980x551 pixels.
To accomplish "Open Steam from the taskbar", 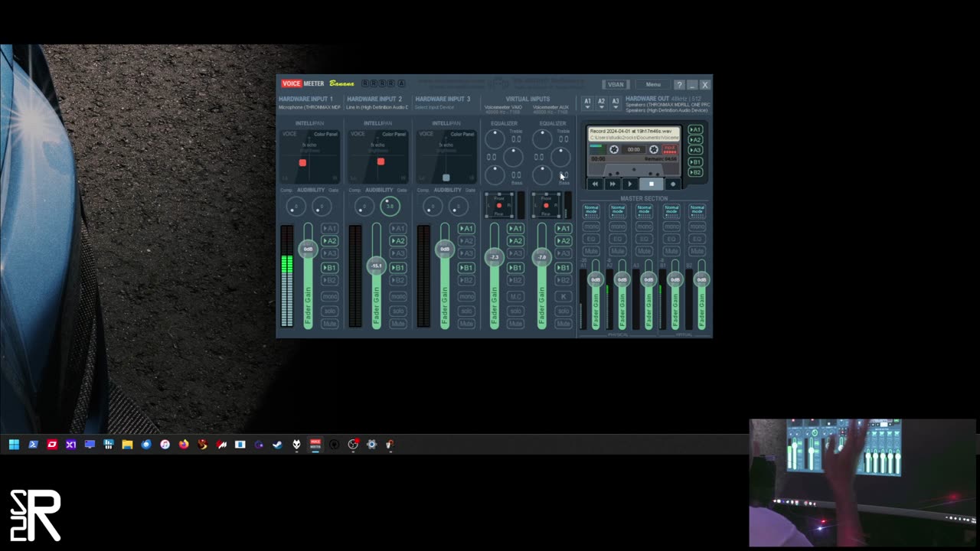I will tap(277, 445).
